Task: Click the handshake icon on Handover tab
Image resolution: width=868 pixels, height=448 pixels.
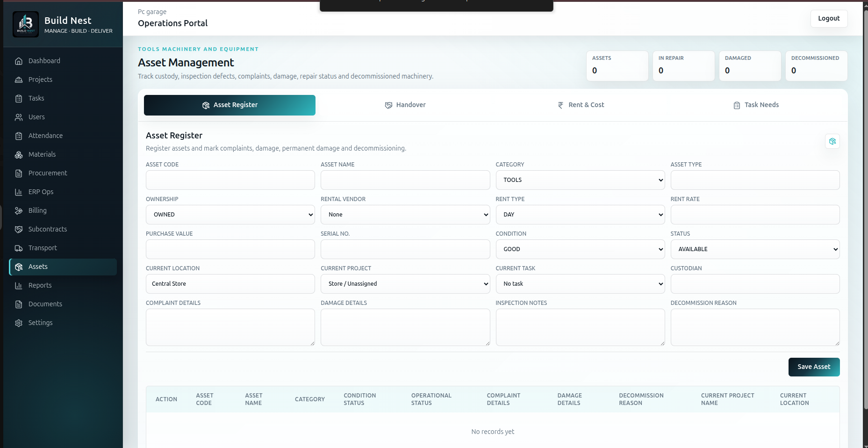Action: (x=388, y=105)
